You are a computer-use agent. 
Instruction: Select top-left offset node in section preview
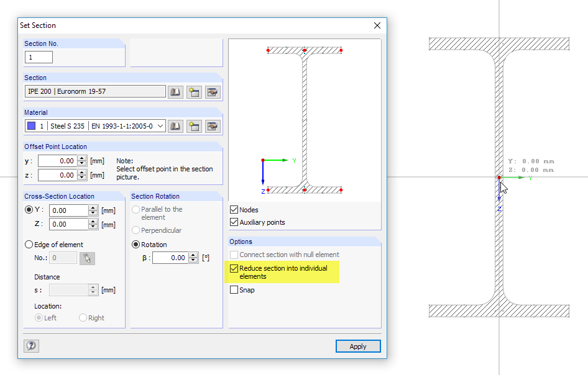[268, 50]
